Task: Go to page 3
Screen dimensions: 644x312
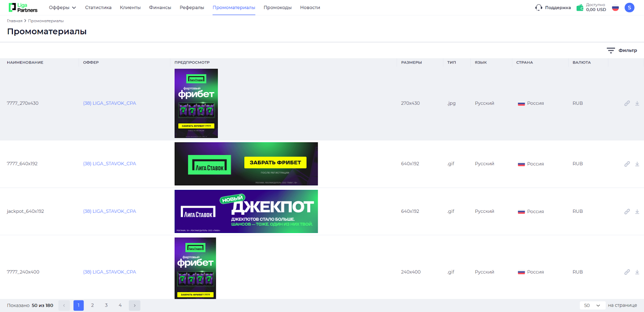Action: [x=106, y=306]
